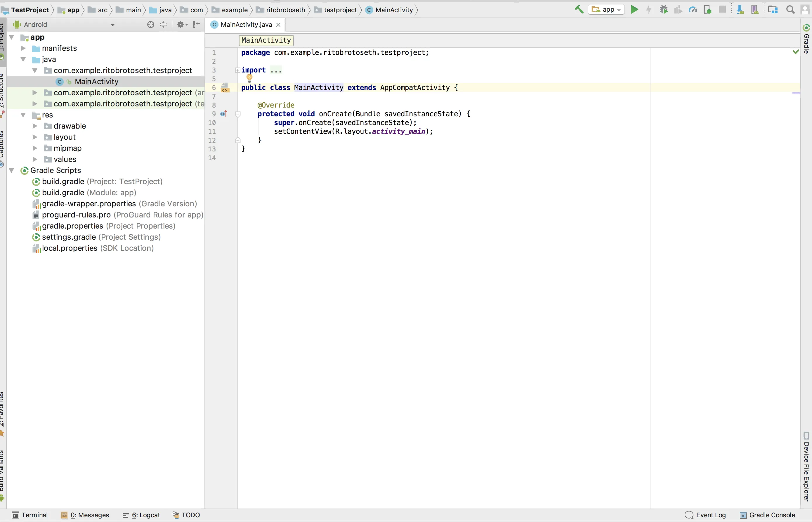This screenshot has width=812, height=522.
Task: Open SDK Manager download icon
Action: pyautogui.click(x=740, y=9)
